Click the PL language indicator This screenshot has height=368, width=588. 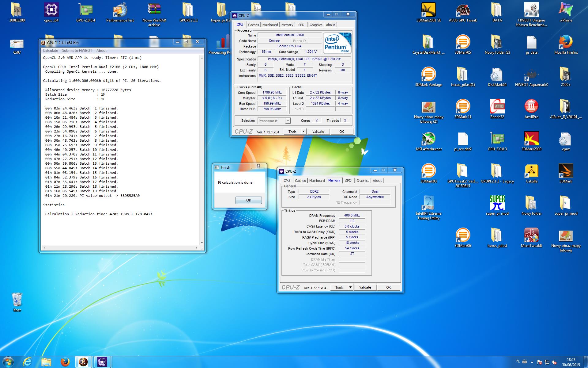pos(518,361)
